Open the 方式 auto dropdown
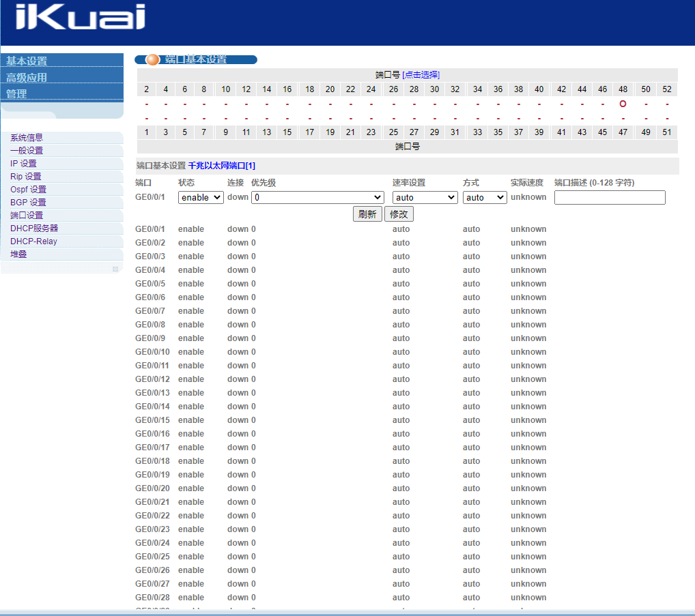This screenshot has width=695, height=616. (x=485, y=198)
